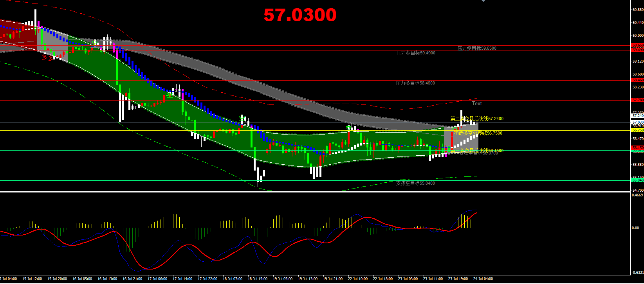Click the time label 15 Jul 04:00
Image resolution: width=644 pixels, height=284 pixels.
(8, 279)
